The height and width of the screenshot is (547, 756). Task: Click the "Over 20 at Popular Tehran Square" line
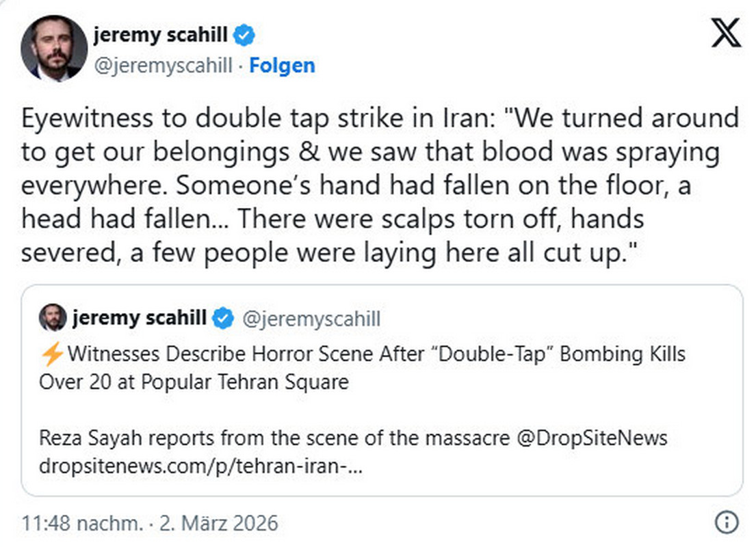tap(194, 381)
